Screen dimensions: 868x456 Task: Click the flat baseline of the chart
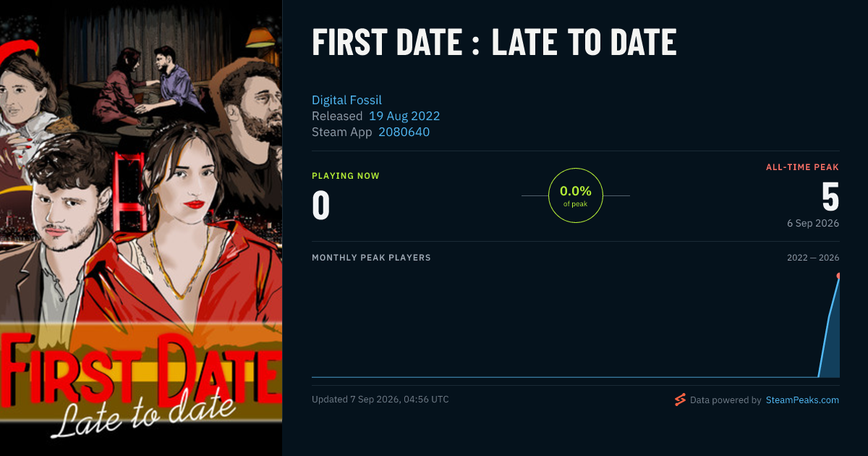[x=564, y=376]
